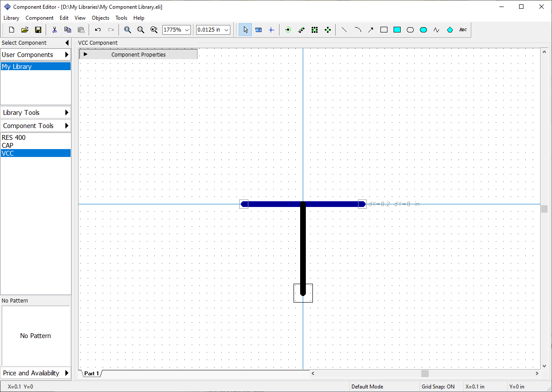Screen dimensions: 552x392
Task: Click the Copy icon in toolbar
Action: pyautogui.click(x=68, y=30)
